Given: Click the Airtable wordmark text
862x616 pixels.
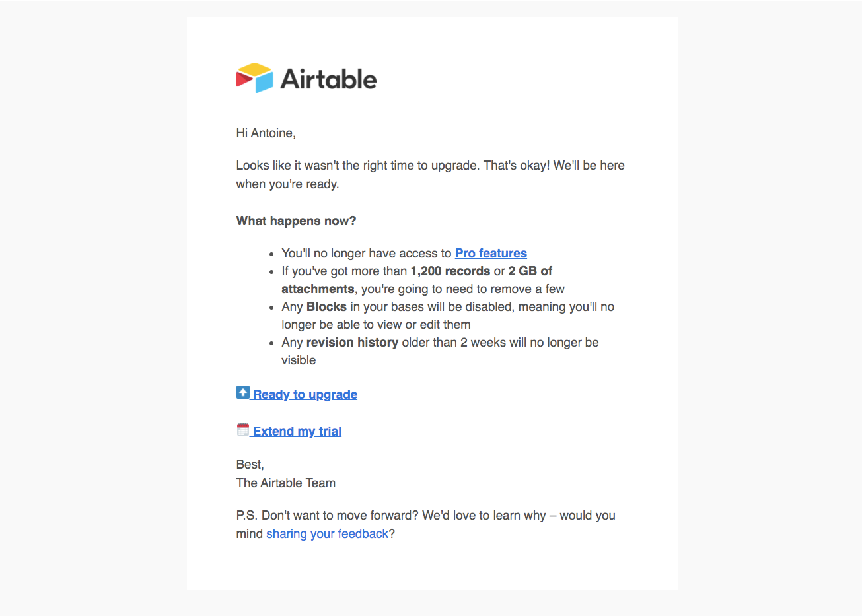Looking at the screenshot, I should pos(328,79).
